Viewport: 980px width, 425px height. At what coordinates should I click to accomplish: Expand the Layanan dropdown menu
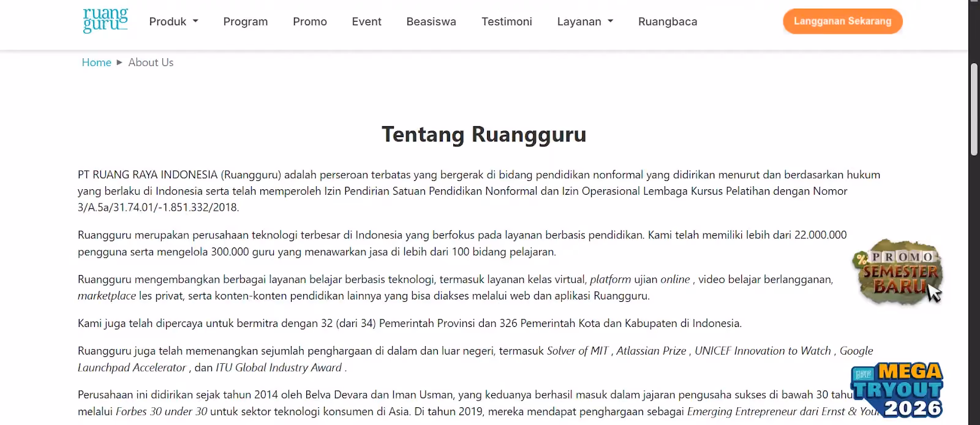tap(585, 21)
